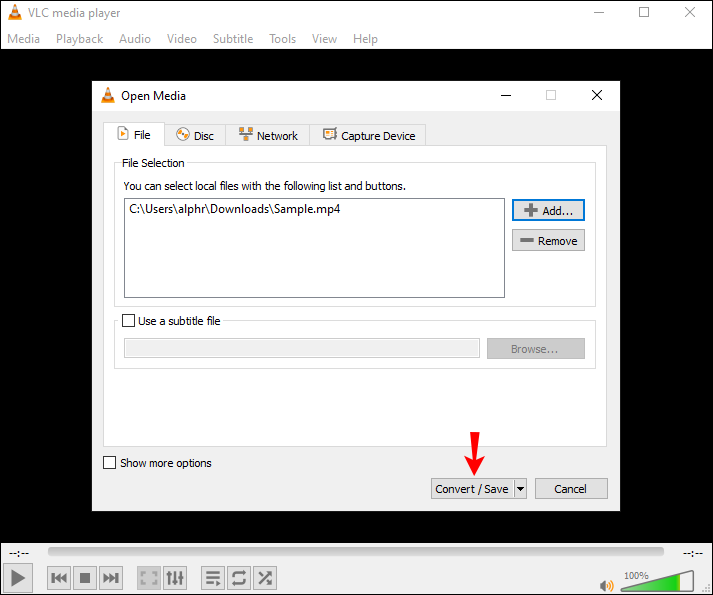713x595 pixels.
Task: Check Show more options
Action: pyautogui.click(x=110, y=463)
